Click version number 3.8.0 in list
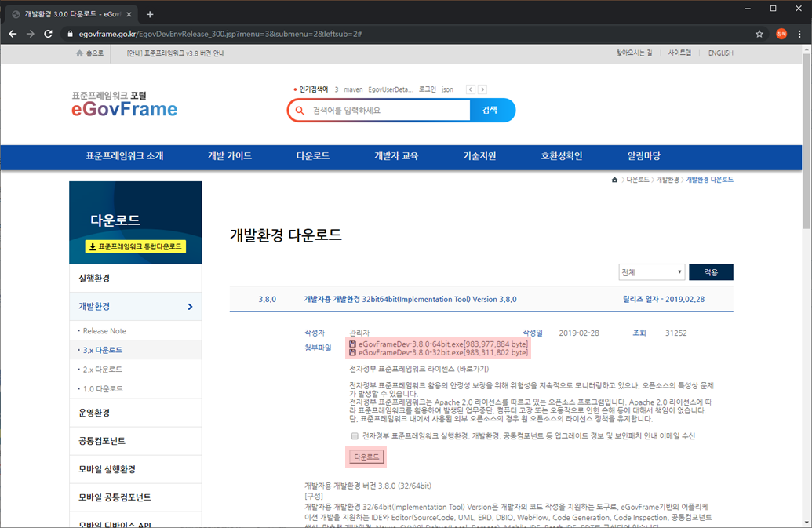This screenshot has height=528, width=812. pos(268,299)
